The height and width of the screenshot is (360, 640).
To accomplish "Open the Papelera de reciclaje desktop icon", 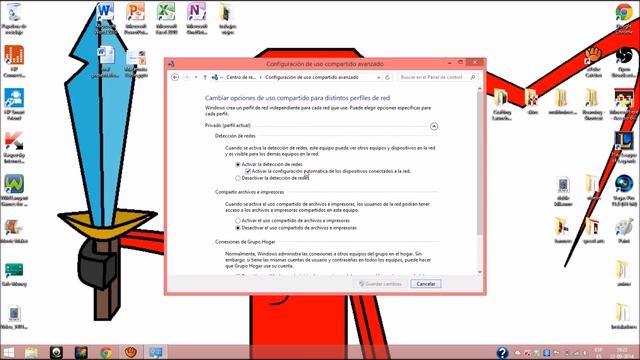I will click(14, 18).
